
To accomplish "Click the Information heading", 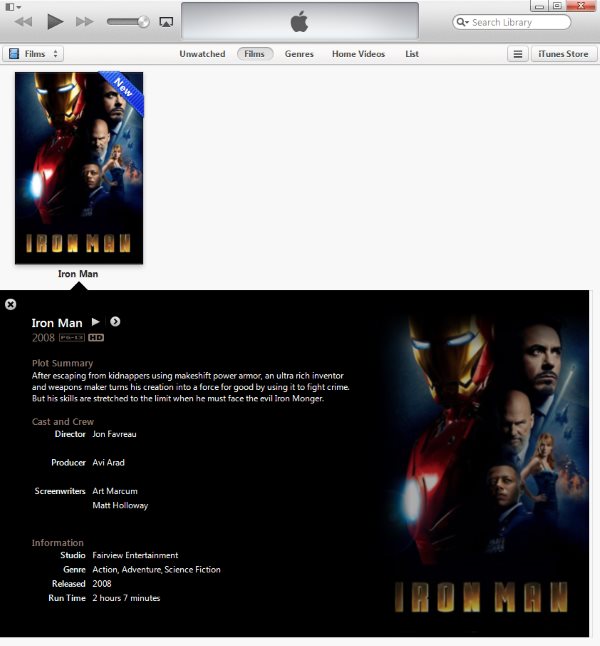I will [58, 543].
